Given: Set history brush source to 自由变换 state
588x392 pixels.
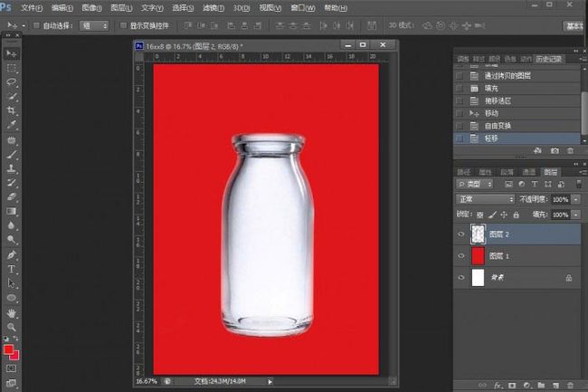Looking at the screenshot, I should tap(460, 126).
